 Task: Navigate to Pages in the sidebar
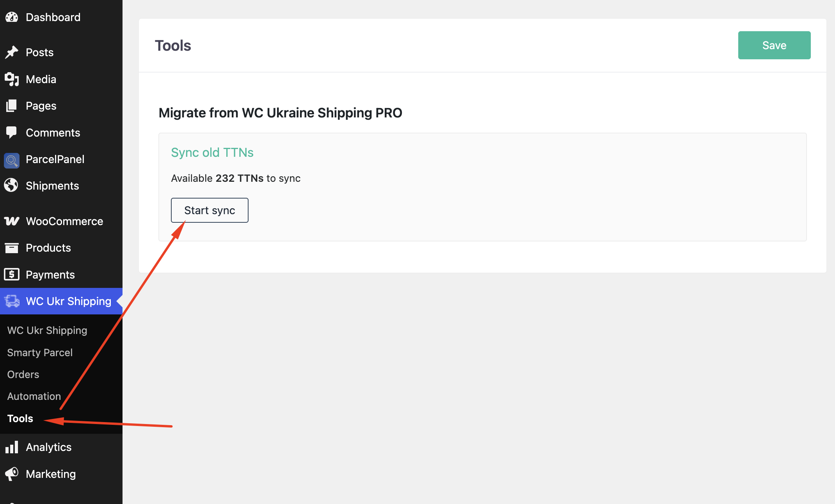(61, 106)
